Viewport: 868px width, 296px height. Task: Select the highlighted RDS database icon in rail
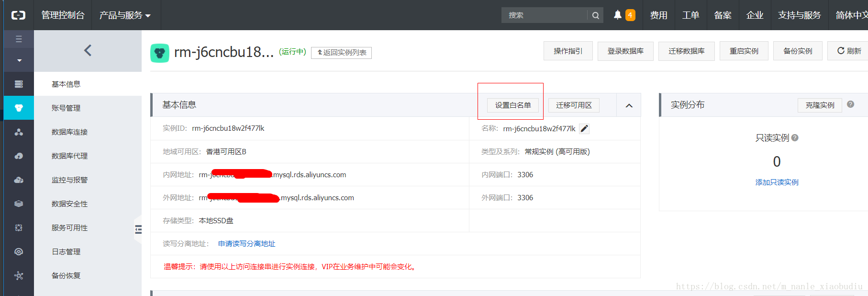[x=19, y=108]
